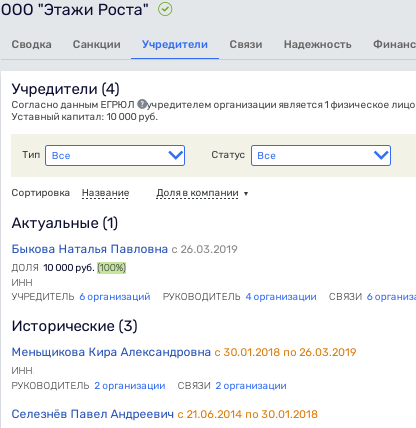This screenshot has height=428, width=416.
Task: Open Быкова Наталья Павловна profile
Action: click(90, 249)
